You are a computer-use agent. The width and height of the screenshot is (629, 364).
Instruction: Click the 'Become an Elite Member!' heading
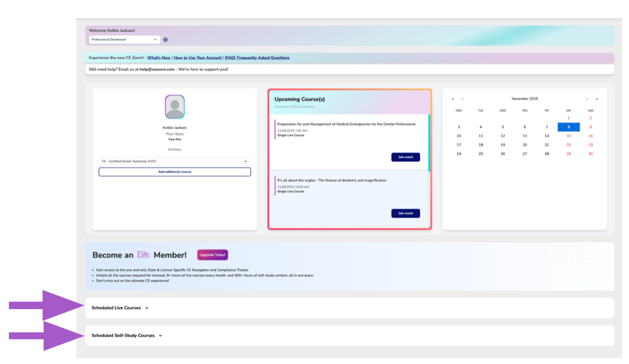coord(140,255)
